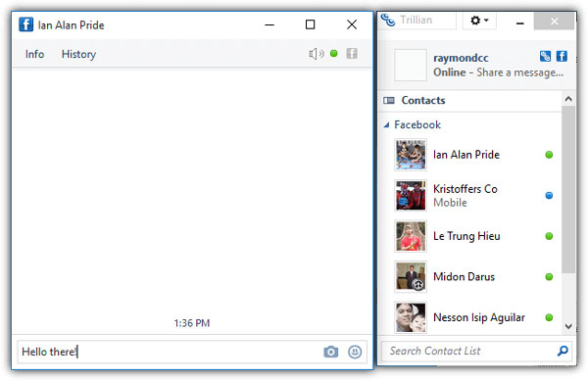Click the Search Contact List field
588x380 pixels.
coord(476,352)
